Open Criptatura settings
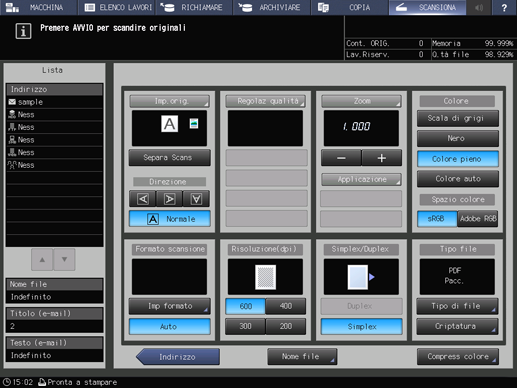Screen dimensions: 517x388 (457, 327)
